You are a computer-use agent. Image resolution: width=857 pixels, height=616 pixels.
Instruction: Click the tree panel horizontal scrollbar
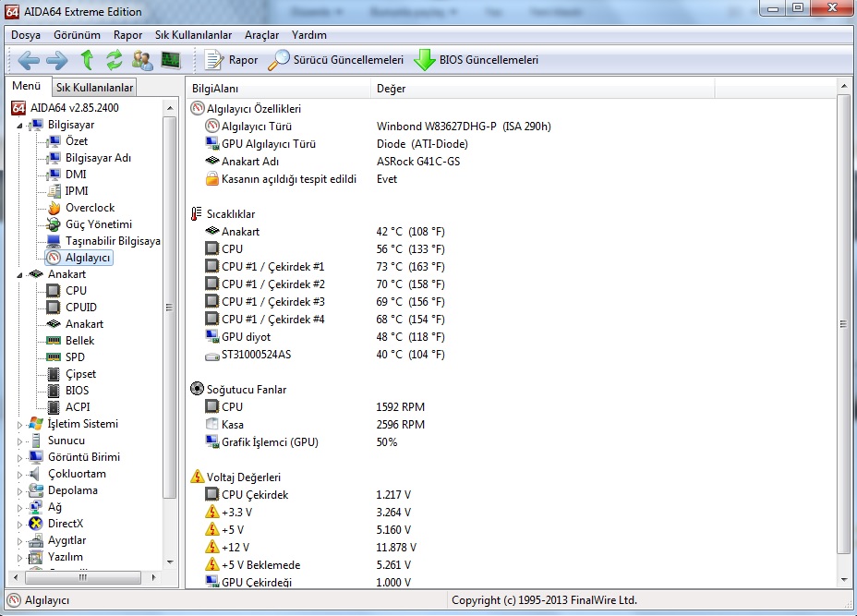click(83, 577)
